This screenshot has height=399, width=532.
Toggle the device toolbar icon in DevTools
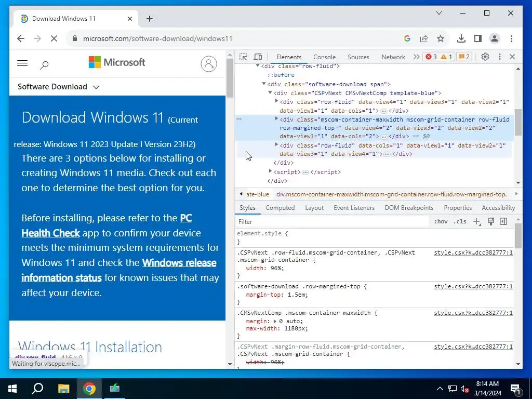258,57
